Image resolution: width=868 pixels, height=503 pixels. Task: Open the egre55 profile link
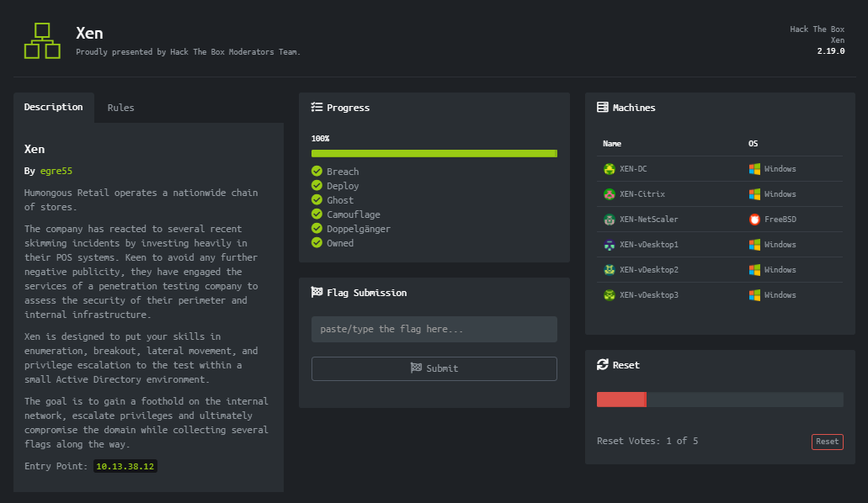pyautogui.click(x=59, y=170)
